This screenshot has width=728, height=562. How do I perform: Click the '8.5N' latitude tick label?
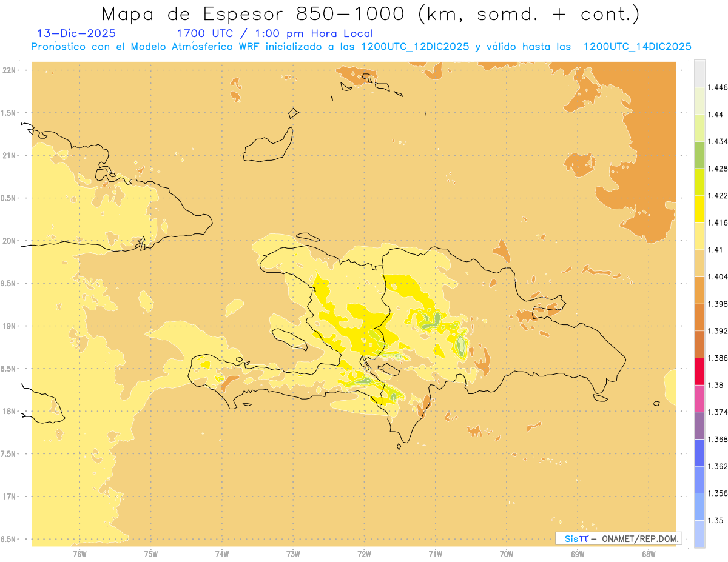[x=8, y=369]
